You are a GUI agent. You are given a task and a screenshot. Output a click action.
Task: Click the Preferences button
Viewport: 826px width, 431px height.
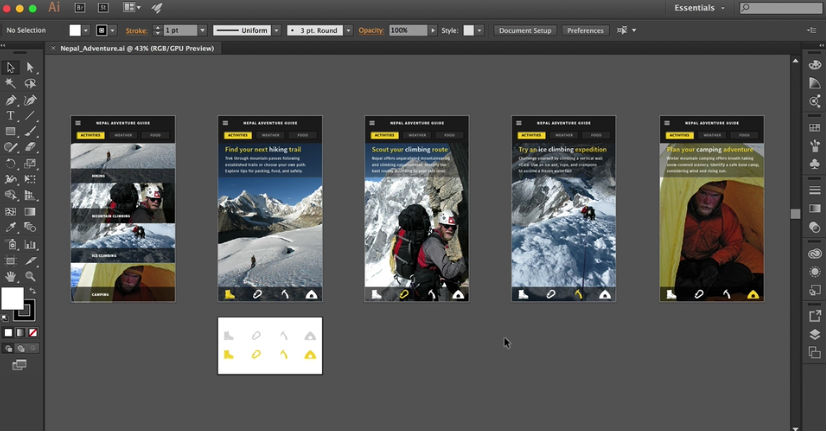(x=585, y=31)
